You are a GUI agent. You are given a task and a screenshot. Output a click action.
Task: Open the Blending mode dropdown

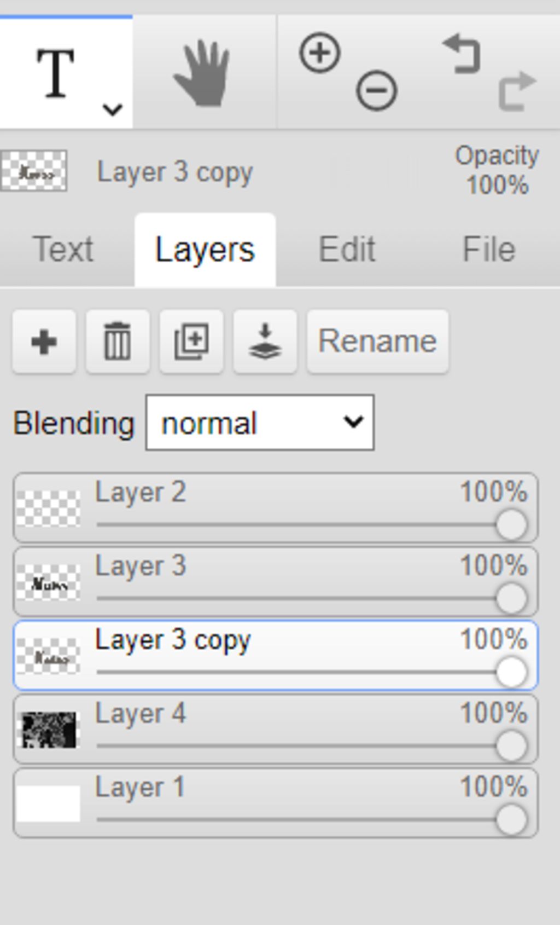click(x=260, y=423)
